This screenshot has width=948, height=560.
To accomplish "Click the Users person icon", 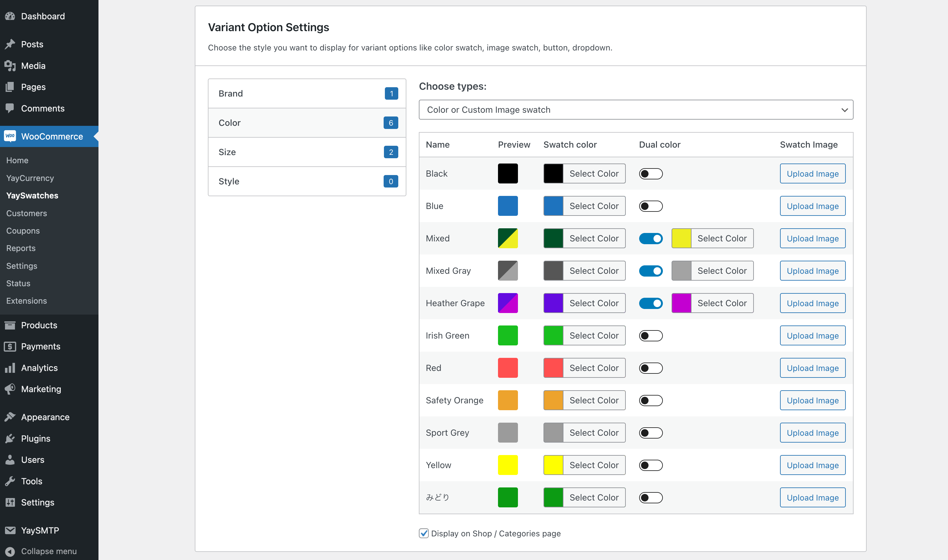I will coord(10,460).
